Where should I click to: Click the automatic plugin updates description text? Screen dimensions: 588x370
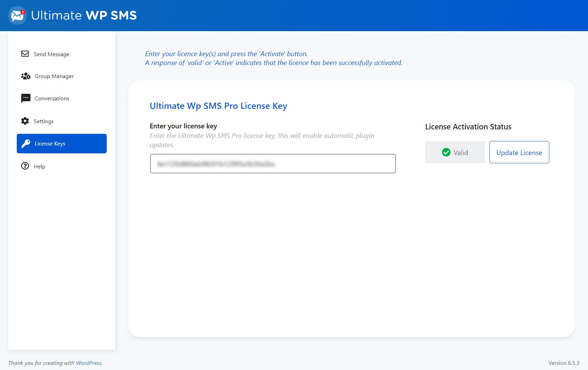tap(262, 140)
